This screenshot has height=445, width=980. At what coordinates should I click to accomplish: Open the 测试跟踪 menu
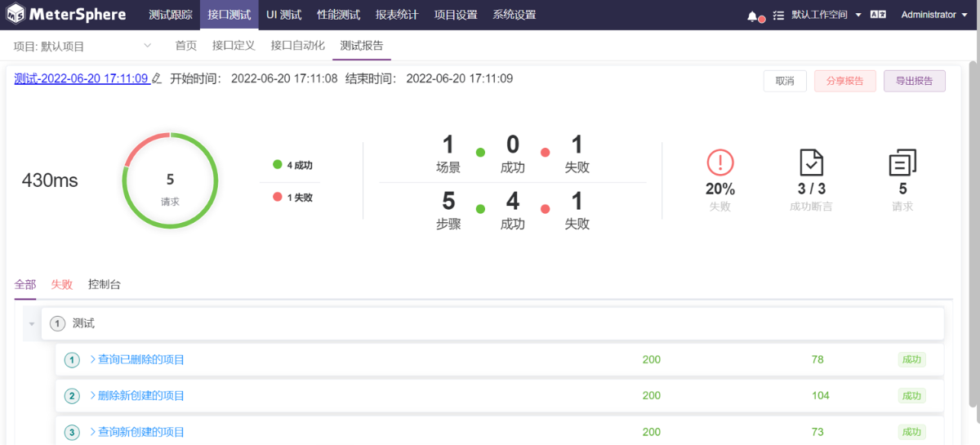click(171, 15)
